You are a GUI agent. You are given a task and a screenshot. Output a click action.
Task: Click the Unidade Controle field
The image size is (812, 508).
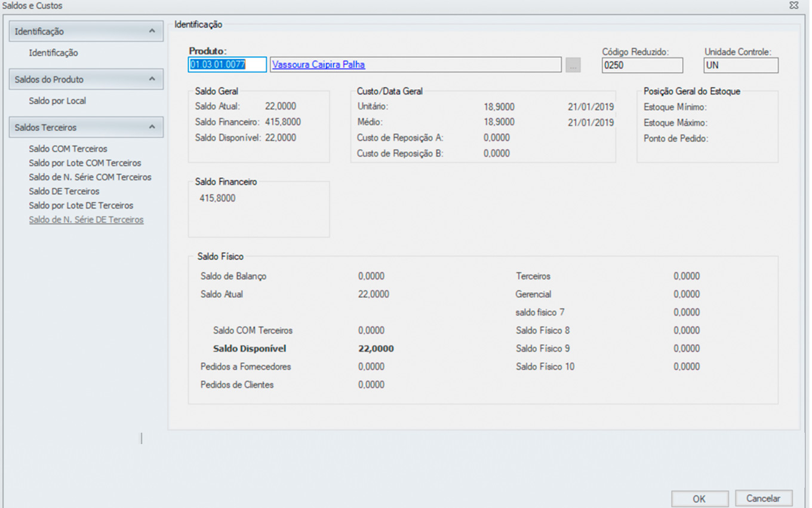click(740, 65)
